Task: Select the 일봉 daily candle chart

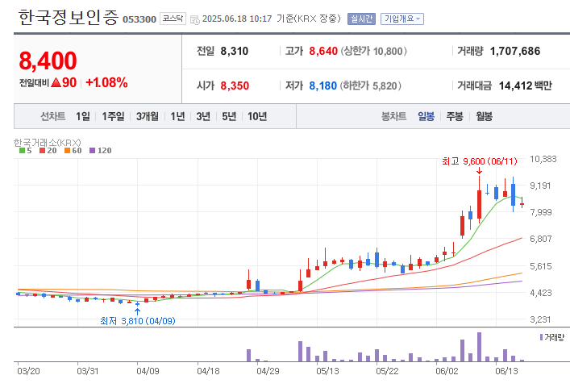Action: 426,116
